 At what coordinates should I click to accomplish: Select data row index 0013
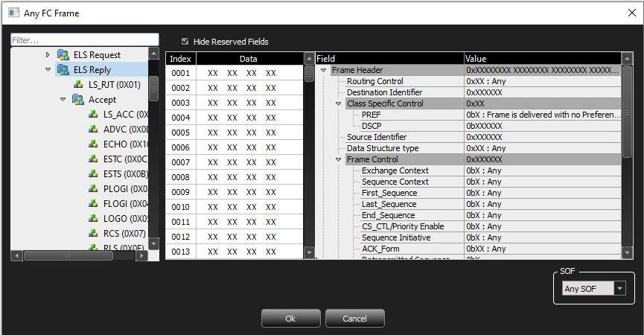234,252
